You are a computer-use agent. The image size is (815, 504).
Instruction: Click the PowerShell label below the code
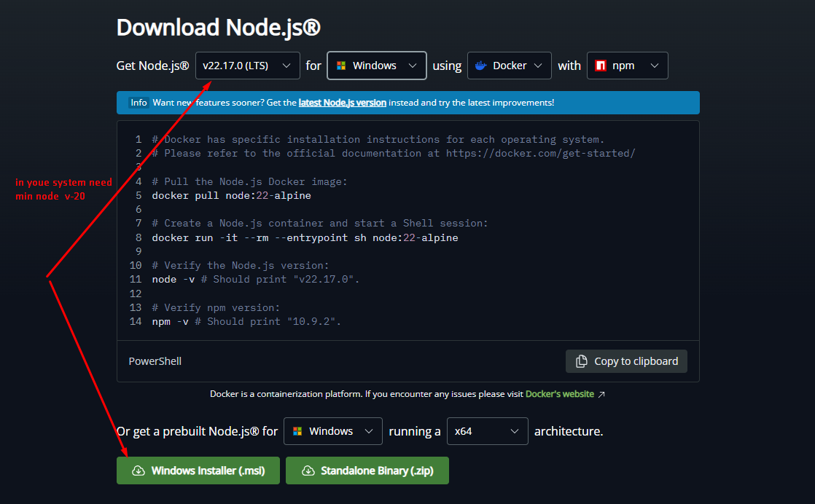coord(155,361)
